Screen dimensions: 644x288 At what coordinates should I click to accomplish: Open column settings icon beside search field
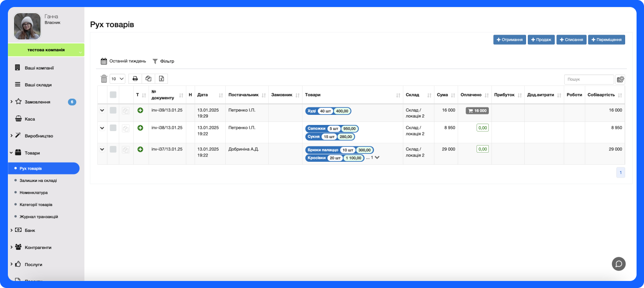click(x=620, y=79)
